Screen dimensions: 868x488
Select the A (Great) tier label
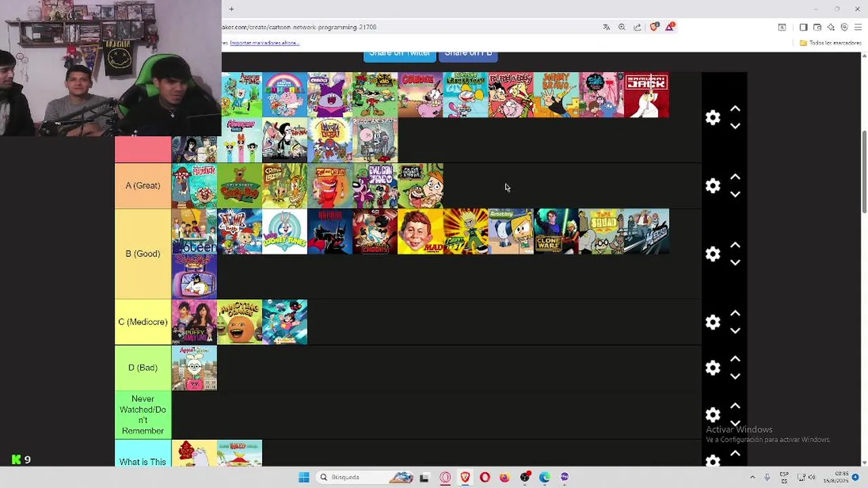pyautogui.click(x=143, y=186)
